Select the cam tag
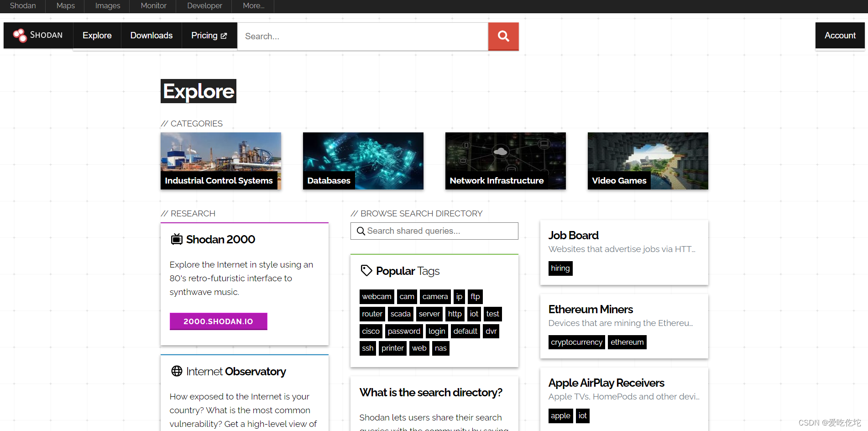Viewport: 868px width, 431px height. click(407, 297)
